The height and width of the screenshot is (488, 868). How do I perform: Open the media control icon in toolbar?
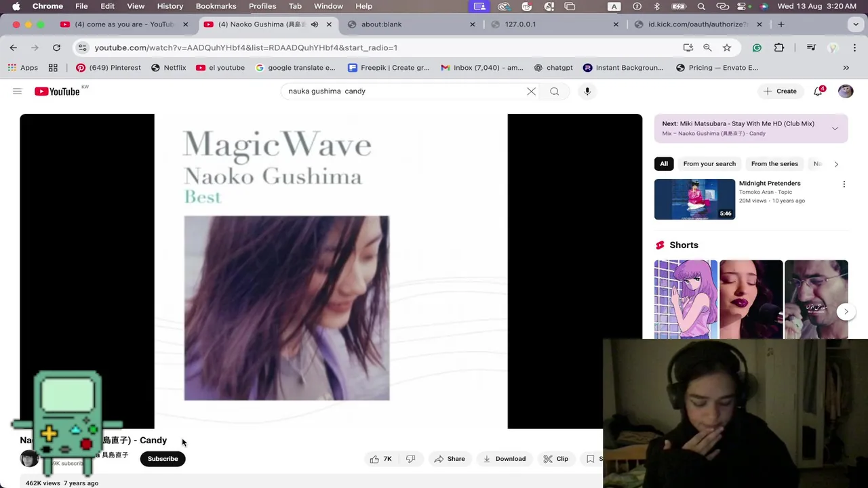[x=811, y=47]
